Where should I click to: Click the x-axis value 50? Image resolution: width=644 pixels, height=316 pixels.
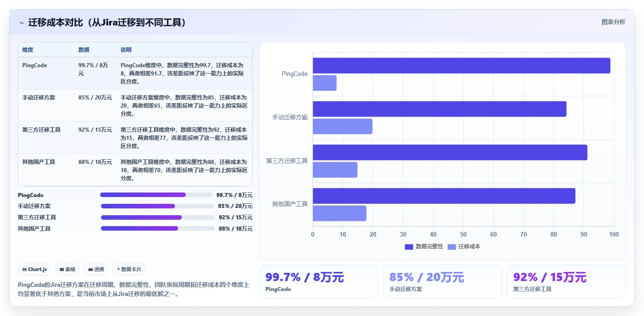click(463, 235)
